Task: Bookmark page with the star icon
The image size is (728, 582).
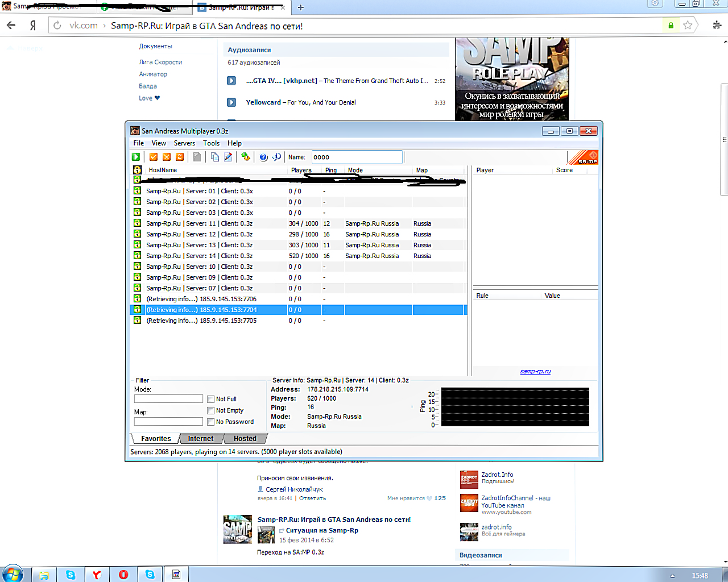Action: click(688, 25)
